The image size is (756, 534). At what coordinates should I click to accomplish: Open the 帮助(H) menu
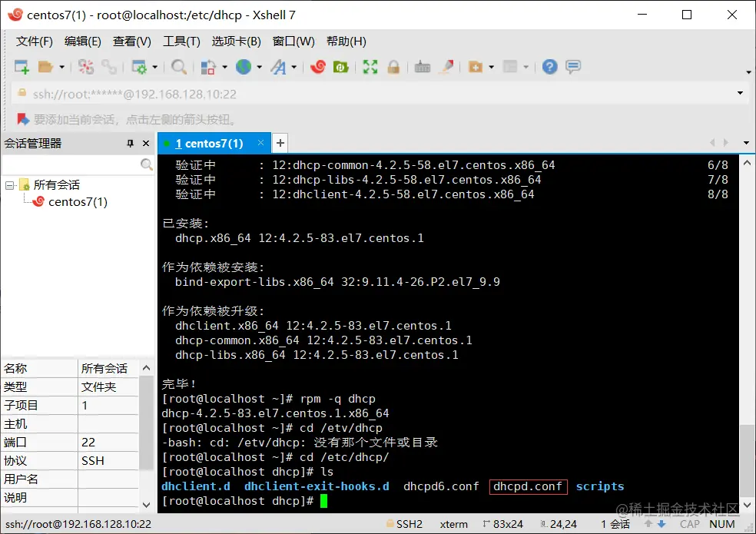[346, 41]
